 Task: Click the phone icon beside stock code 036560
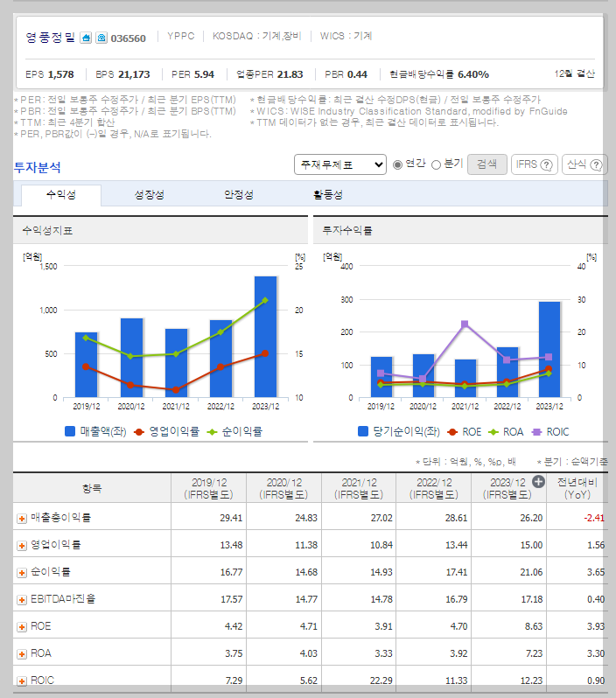pyautogui.click(x=101, y=38)
